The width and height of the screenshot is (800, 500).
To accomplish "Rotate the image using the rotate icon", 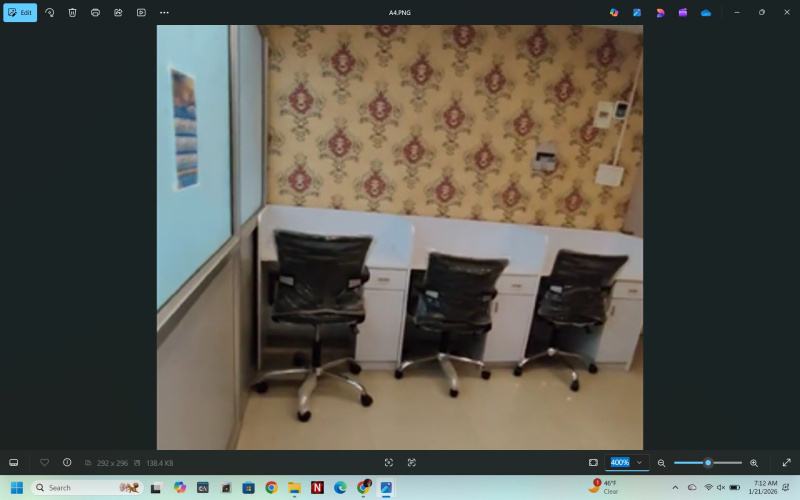I will coord(50,12).
